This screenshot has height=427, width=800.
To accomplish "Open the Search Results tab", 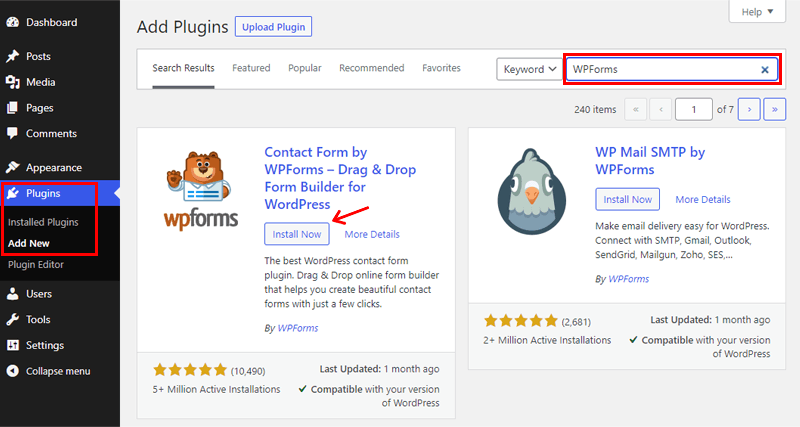I will pos(183,68).
